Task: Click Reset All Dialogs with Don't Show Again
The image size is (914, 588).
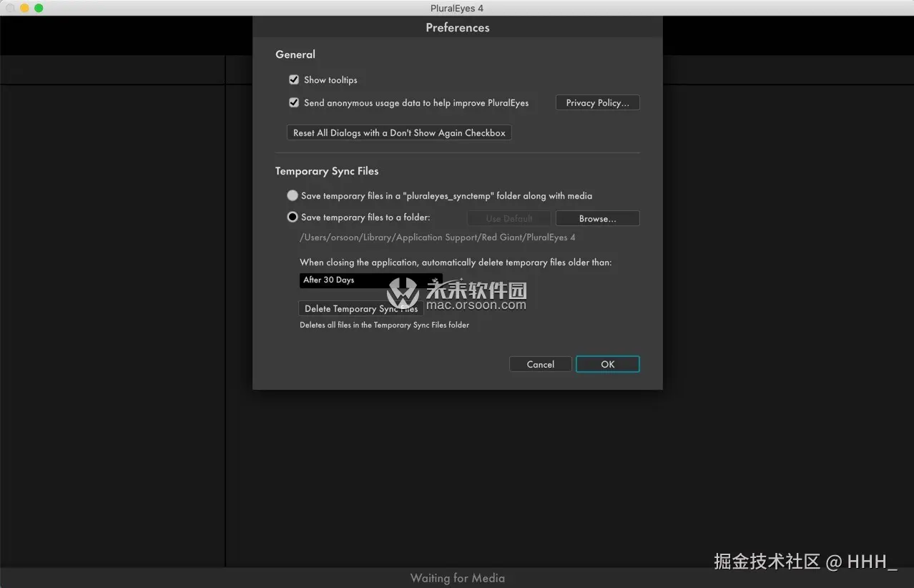Action: (x=399, y=133)
